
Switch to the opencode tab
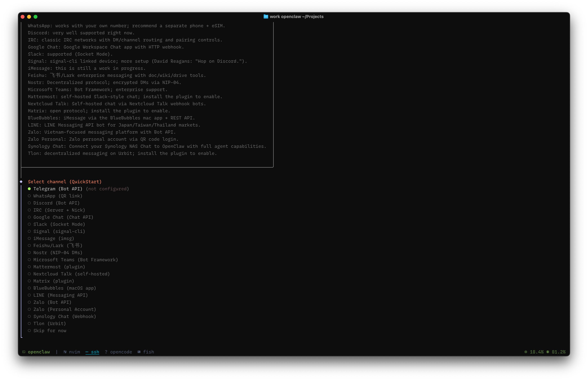pos(121,352)
